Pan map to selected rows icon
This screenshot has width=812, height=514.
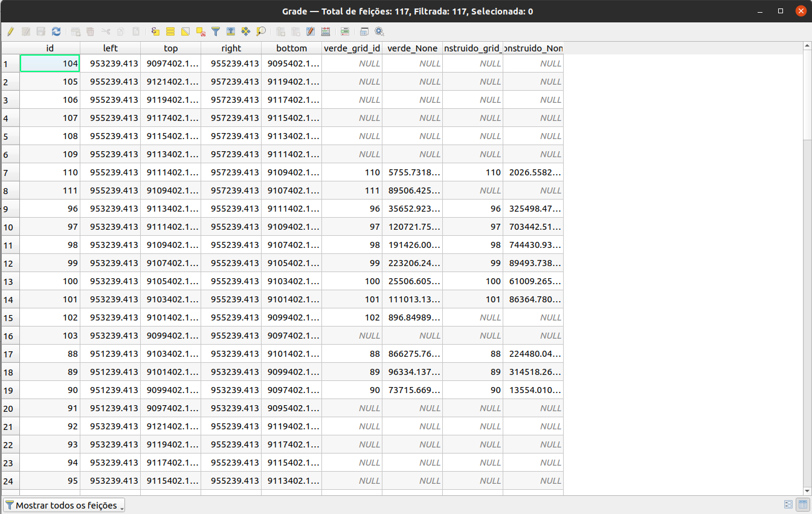[246, 31]
